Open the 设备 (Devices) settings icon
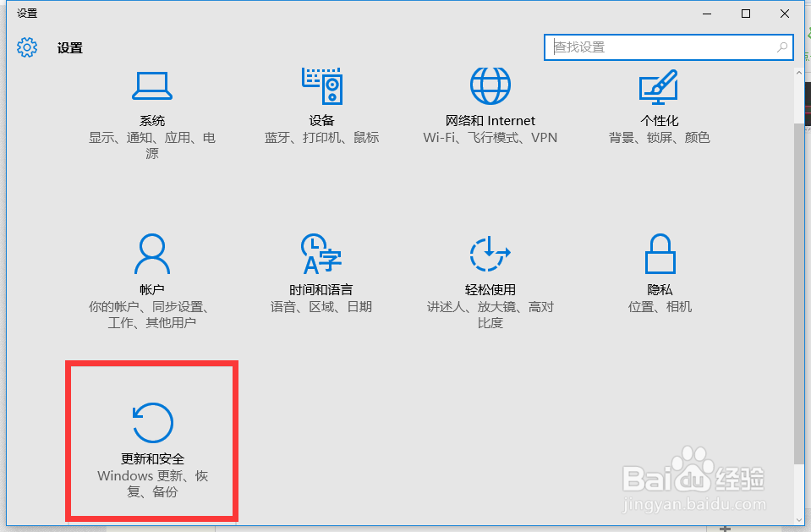Viewport: 811px width, 532px height. (321, 85)
